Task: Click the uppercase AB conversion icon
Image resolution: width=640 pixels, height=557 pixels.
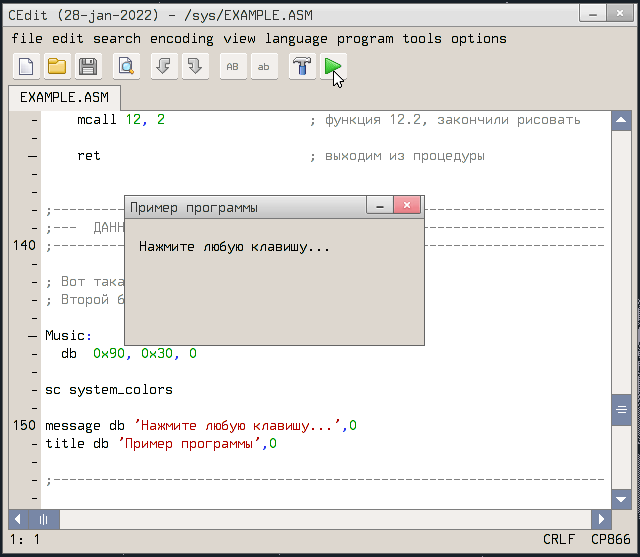Action: (233, 67)
